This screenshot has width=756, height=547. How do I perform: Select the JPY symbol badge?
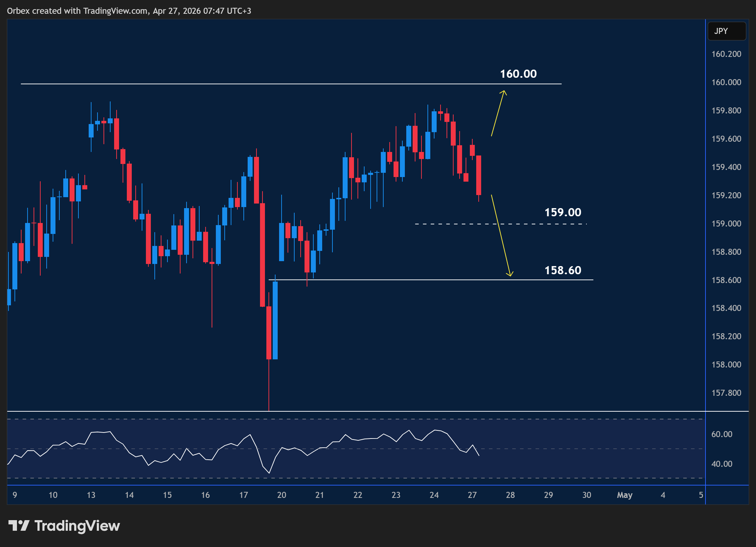[x=726, y=31]
